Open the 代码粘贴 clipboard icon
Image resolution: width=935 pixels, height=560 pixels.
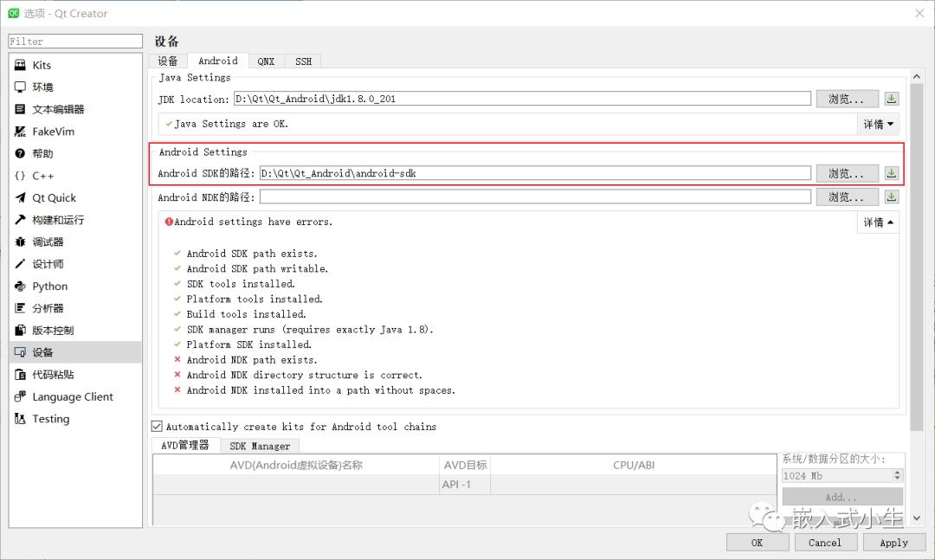click(x=20, y=375)
